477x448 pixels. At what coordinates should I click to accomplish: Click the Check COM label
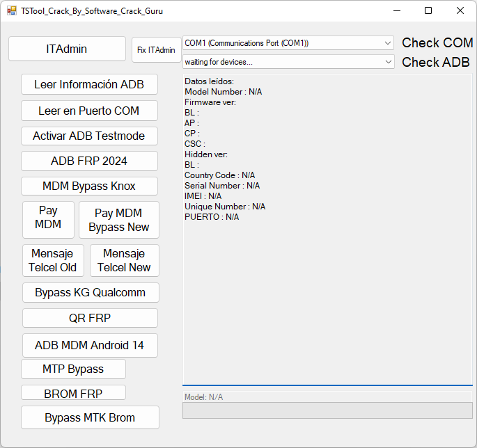tap(437, 43)
